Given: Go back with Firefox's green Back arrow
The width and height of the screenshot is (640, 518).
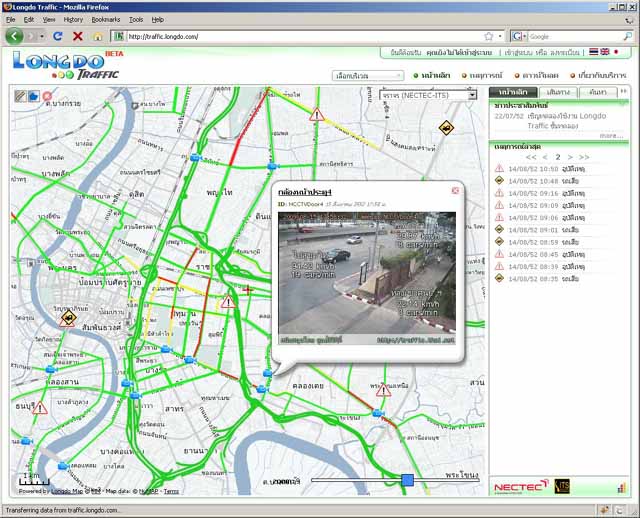Looking at the screenshot, I should click(14, 36).
